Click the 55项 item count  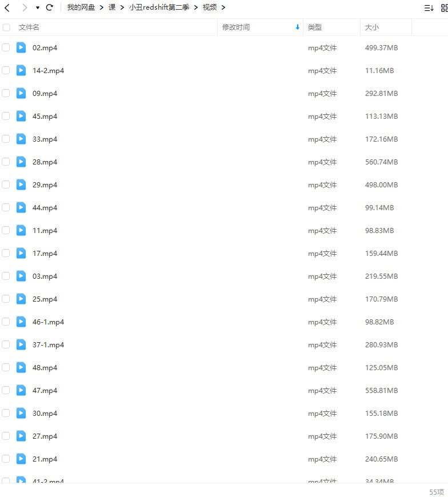pos(437,492)
